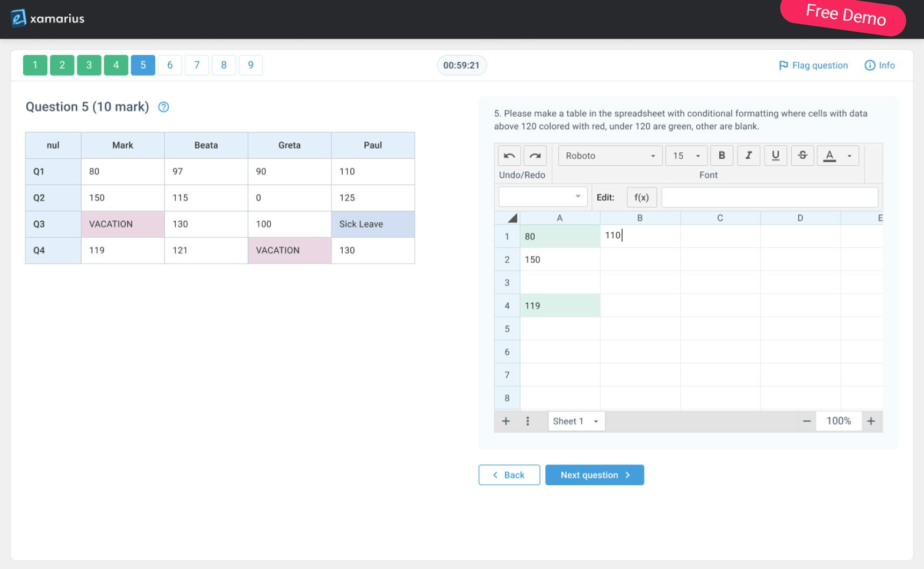
Task: Flag this question
Action: click(x=813, y=65)
